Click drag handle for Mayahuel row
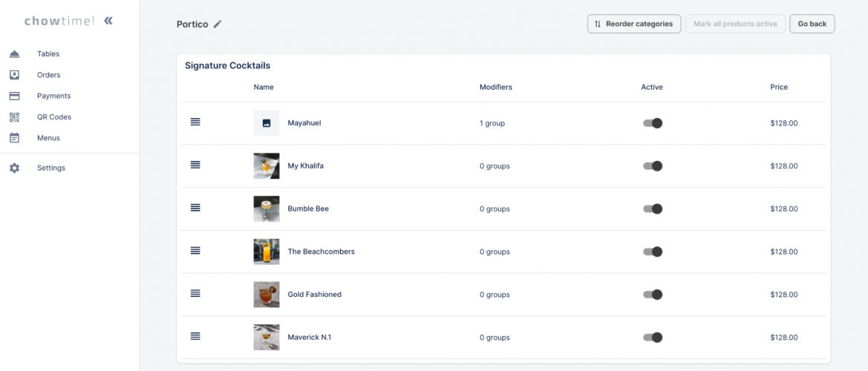Viewport: 868px width, 371px height. pyautogui.click(x=195, y=122)
